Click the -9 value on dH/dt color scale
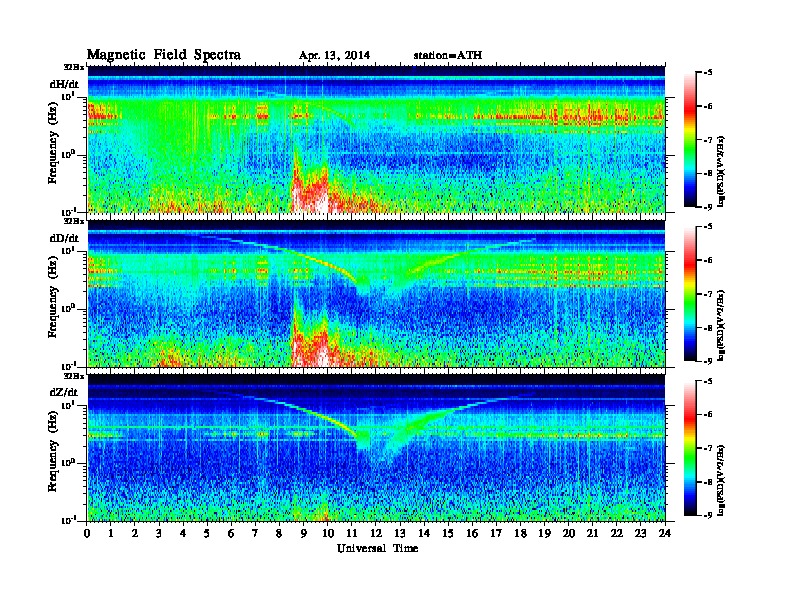792x612 pixels. click(708, 207)
